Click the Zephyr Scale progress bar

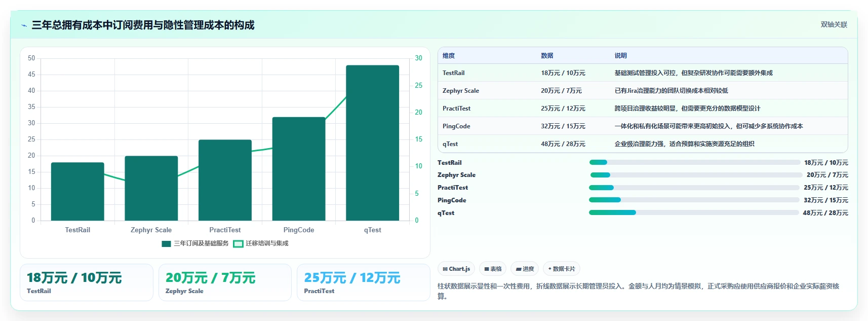[x=696, y=175]
